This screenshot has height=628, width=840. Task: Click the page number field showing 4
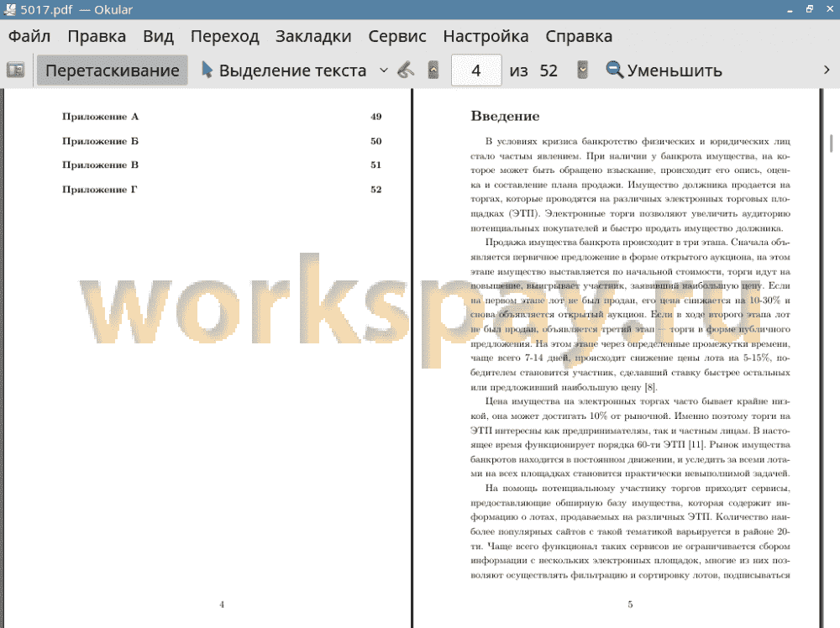(476, 71)
